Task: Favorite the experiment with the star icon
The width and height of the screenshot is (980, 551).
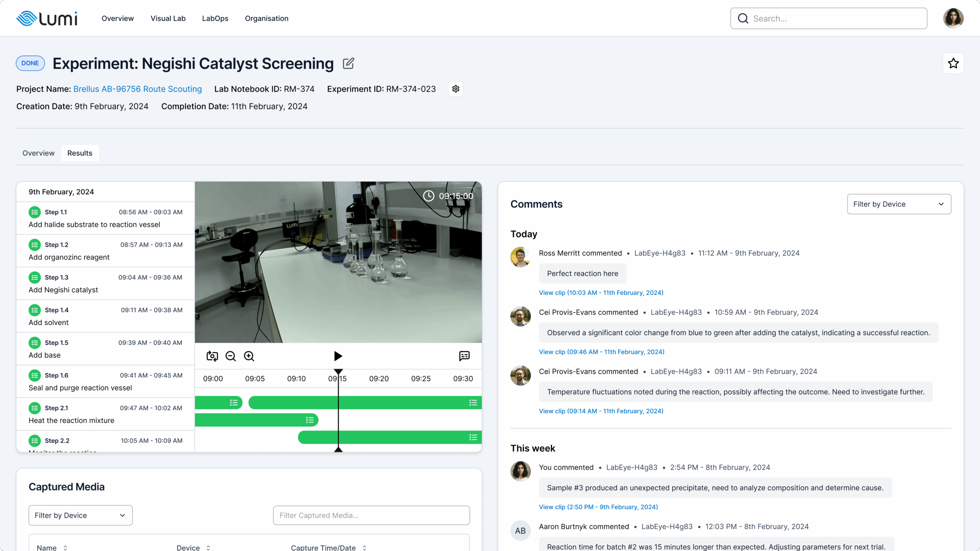Action: [953, 63]
